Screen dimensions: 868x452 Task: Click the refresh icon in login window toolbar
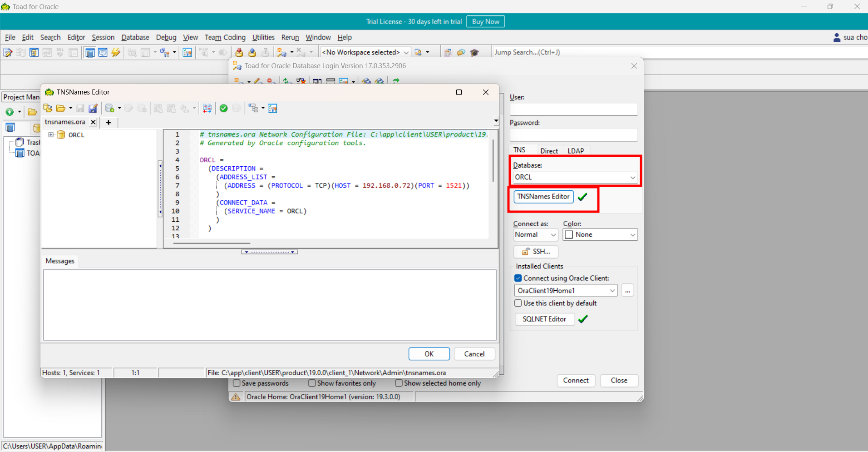[x=287, y=81]
